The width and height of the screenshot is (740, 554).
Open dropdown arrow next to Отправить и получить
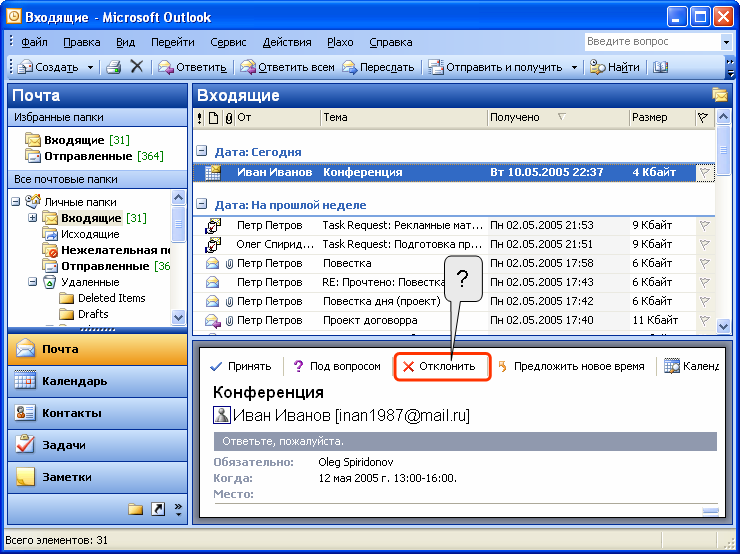point(574,67)
